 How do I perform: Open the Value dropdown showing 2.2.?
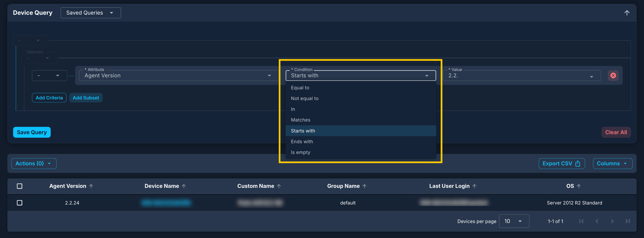tap(521, 76)
